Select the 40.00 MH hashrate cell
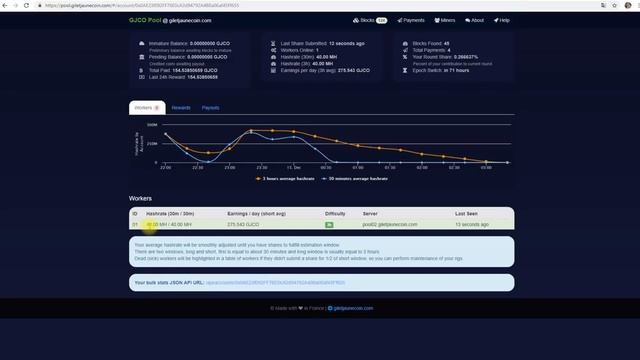The width and height of the screenshot is (640, 360). click(x=169, y=224)
